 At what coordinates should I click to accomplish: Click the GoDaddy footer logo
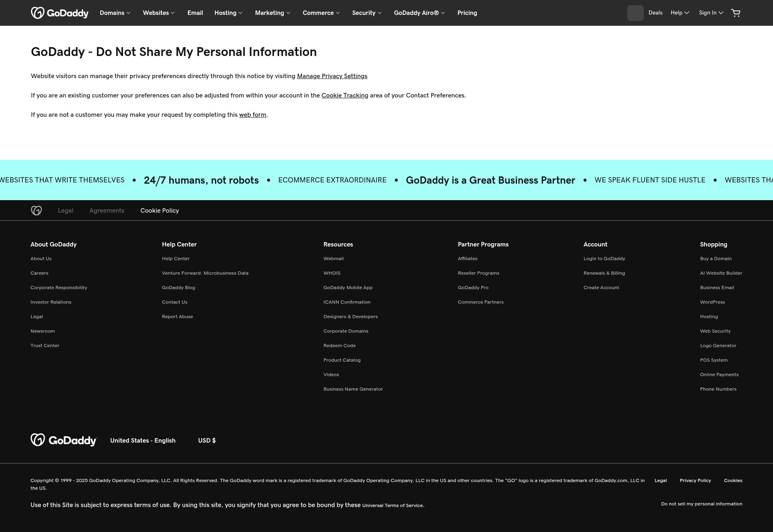coord(64,440)
